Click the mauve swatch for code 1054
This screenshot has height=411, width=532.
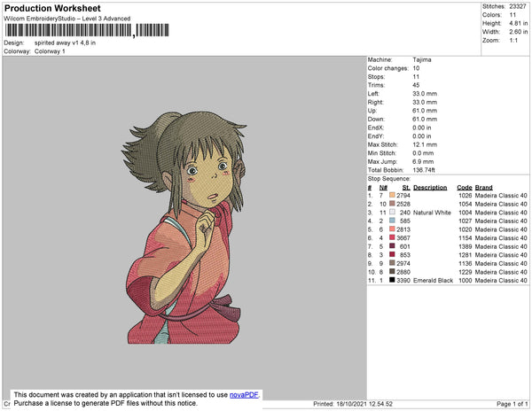(x=392, y=204)
